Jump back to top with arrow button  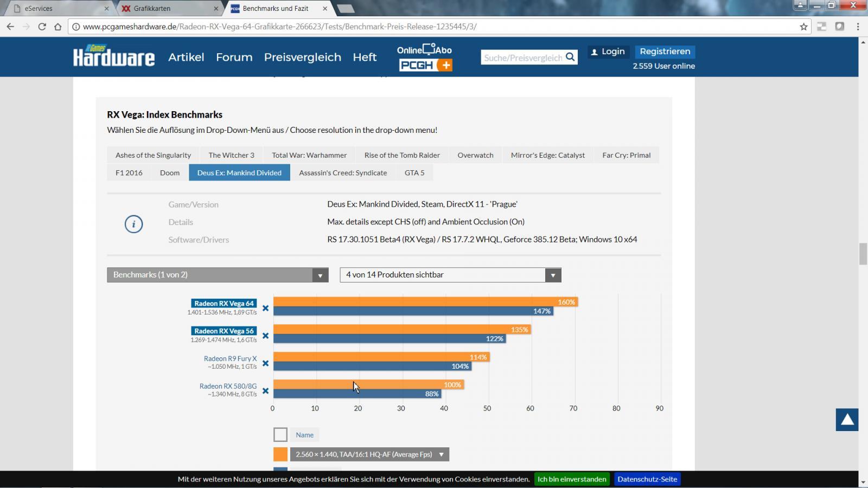(847, 420)
